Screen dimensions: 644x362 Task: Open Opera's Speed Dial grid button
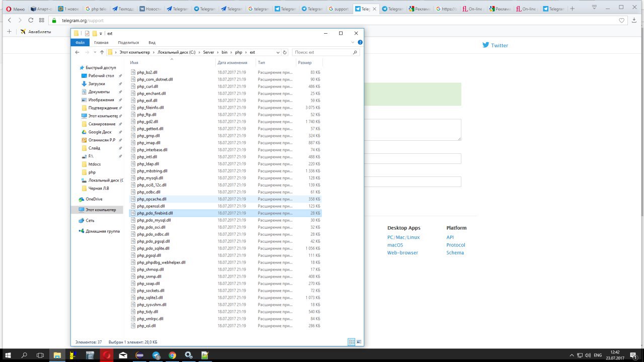point(42,20)
